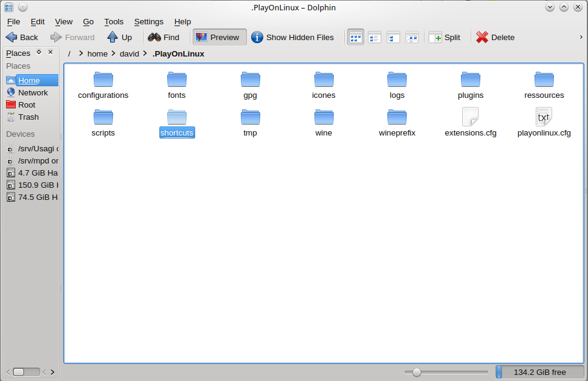Select the playonlinux.cfg text file
This screenshot has height=381, width=588.
(x=544, y=122)
